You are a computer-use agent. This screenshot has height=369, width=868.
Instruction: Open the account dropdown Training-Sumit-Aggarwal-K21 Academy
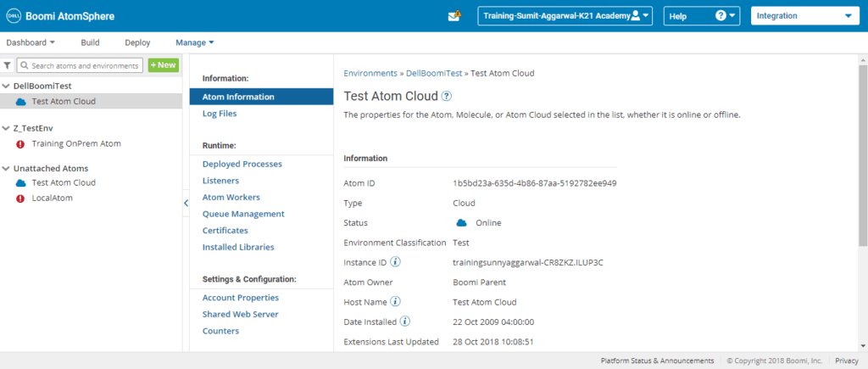[565, 16]
